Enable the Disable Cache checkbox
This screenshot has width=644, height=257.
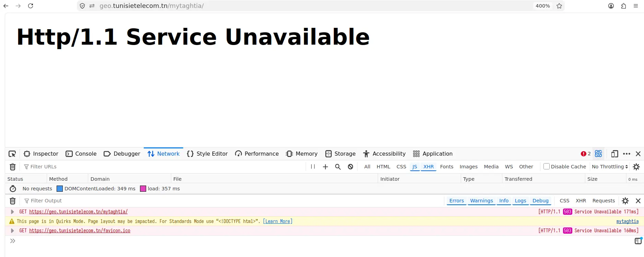[x=547, y=166]
